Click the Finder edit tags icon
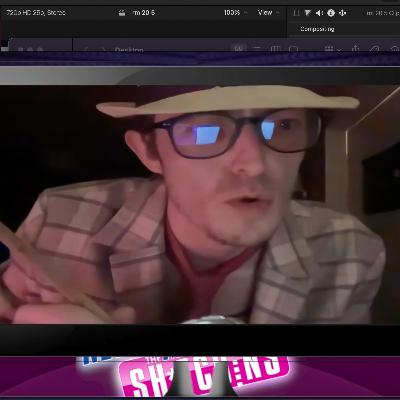The width and height of the screenshot is (400, 400). click(x=375, y=49)
